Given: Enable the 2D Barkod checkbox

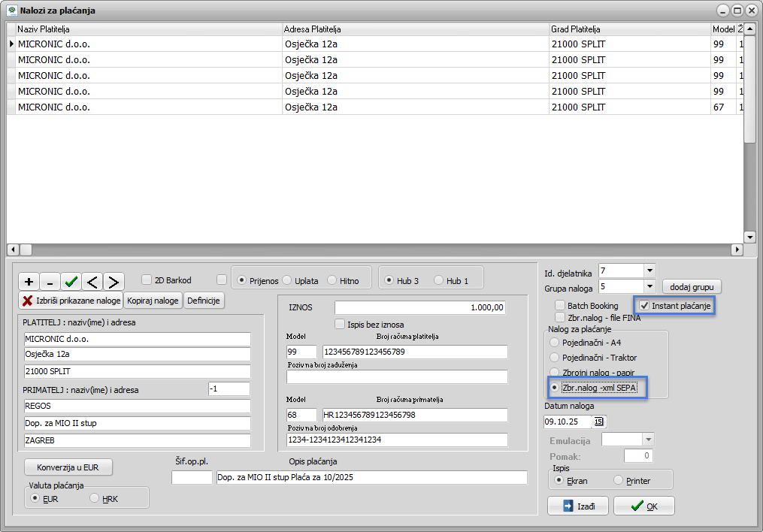Looking at the screenshot, I should 147,280.
